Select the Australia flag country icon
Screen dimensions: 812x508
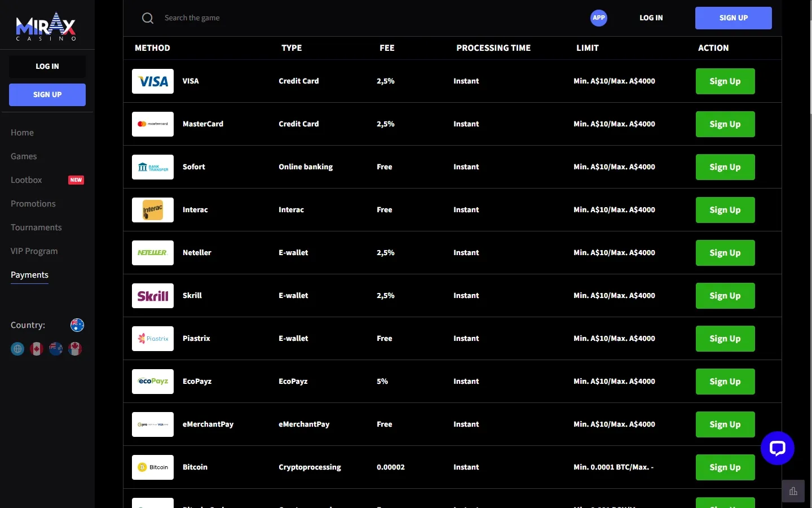[77, 325]
